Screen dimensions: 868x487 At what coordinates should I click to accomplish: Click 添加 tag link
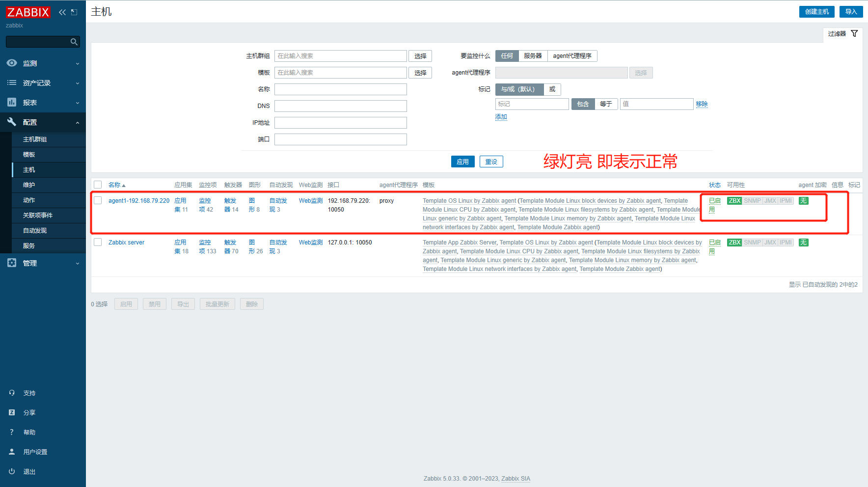click(x=501, y=117)
